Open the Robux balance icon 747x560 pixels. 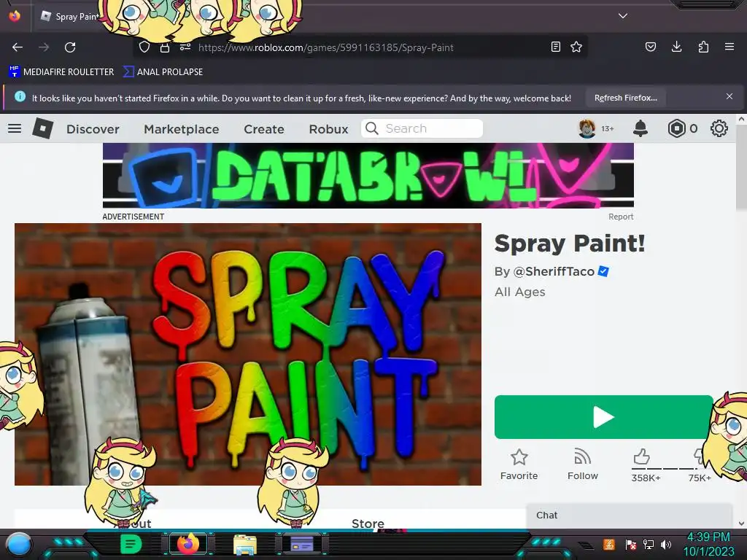pyautogui.click(x=676, y=128)
